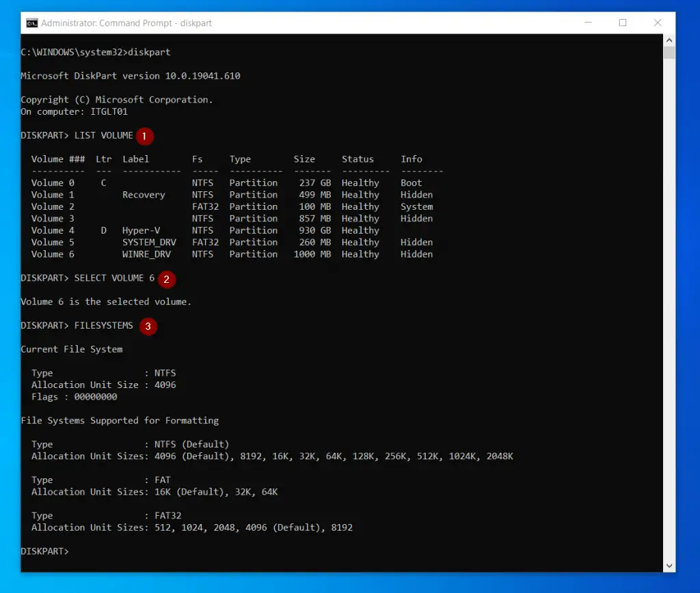The image size is (700, 593).
Task: Click 'Allocation Unit Size : 4096' line
Action: tap(104, 385)
